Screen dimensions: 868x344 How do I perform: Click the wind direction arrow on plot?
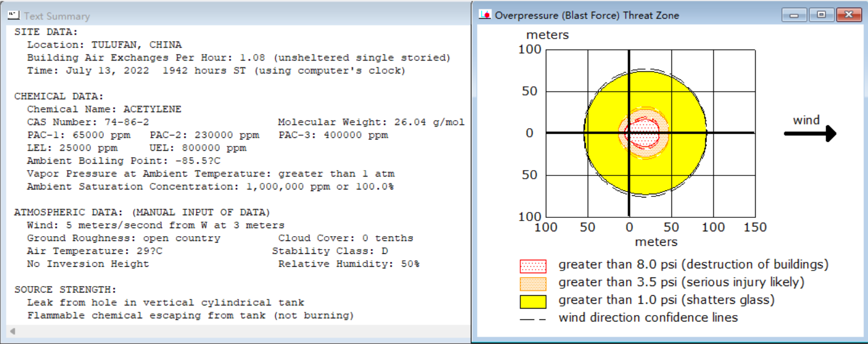coord(810,133)
